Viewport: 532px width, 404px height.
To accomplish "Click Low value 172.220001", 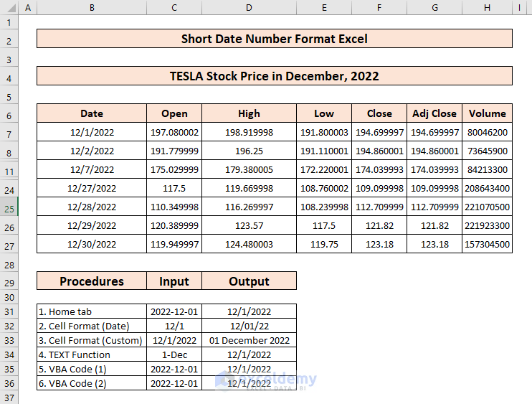I will point(324,169).
